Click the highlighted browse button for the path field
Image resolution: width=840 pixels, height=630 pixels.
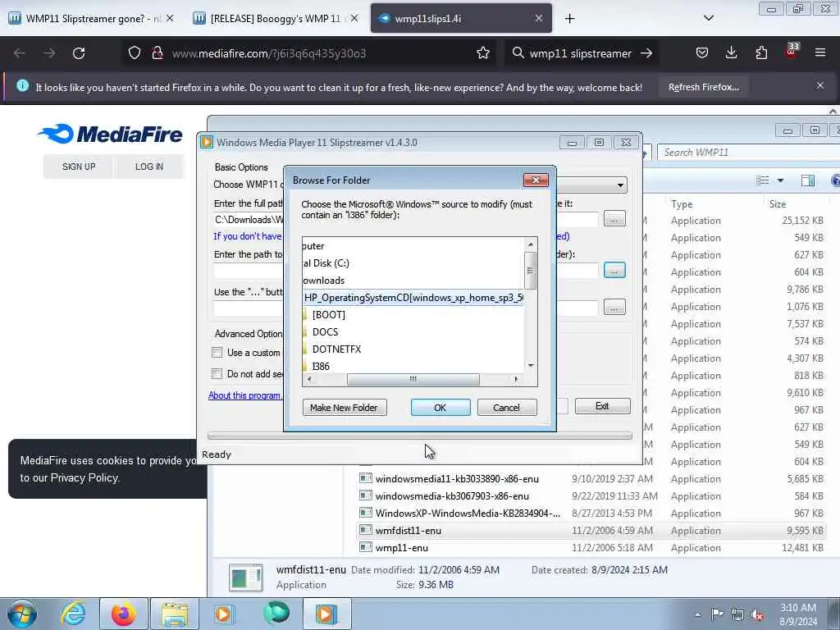(614, 270)
